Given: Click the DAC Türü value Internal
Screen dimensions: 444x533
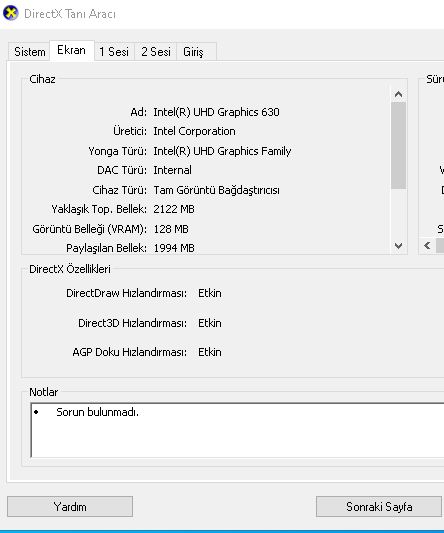Looking at the screenshot, I should coord(172,170).
